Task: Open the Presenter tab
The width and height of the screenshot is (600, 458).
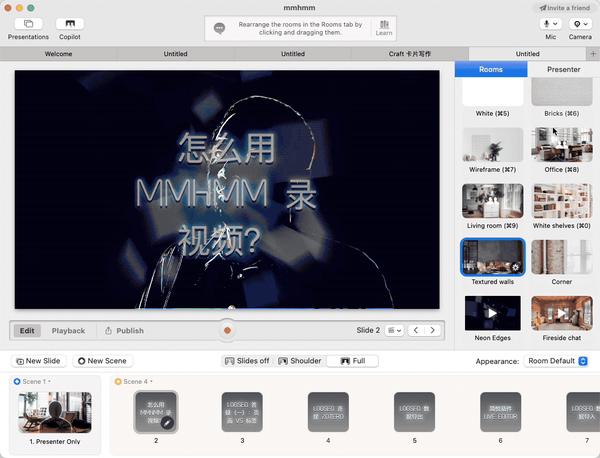Action: pyautogui.click(x=563, y=69)
